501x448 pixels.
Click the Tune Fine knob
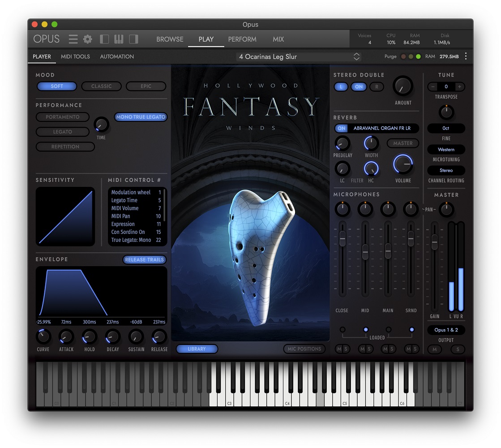[446, 112]
